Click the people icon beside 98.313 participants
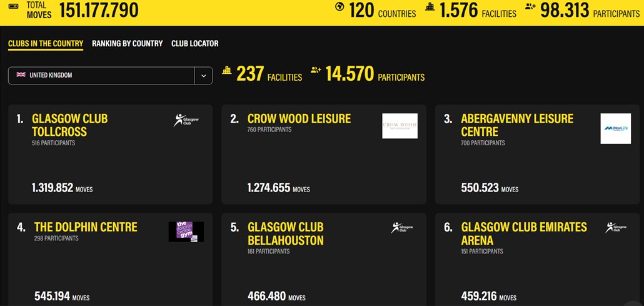Screen dimensions: 644x306 click(530, 7)
